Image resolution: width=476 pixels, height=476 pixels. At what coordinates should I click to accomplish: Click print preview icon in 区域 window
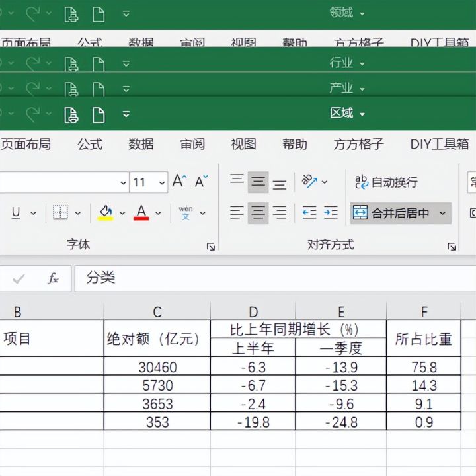[71, 115]
